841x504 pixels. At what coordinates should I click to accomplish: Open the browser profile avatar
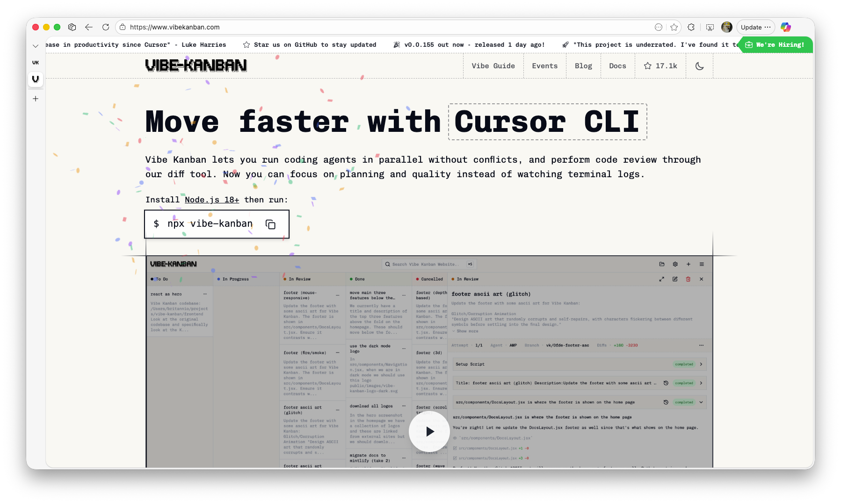coord(727,27)
